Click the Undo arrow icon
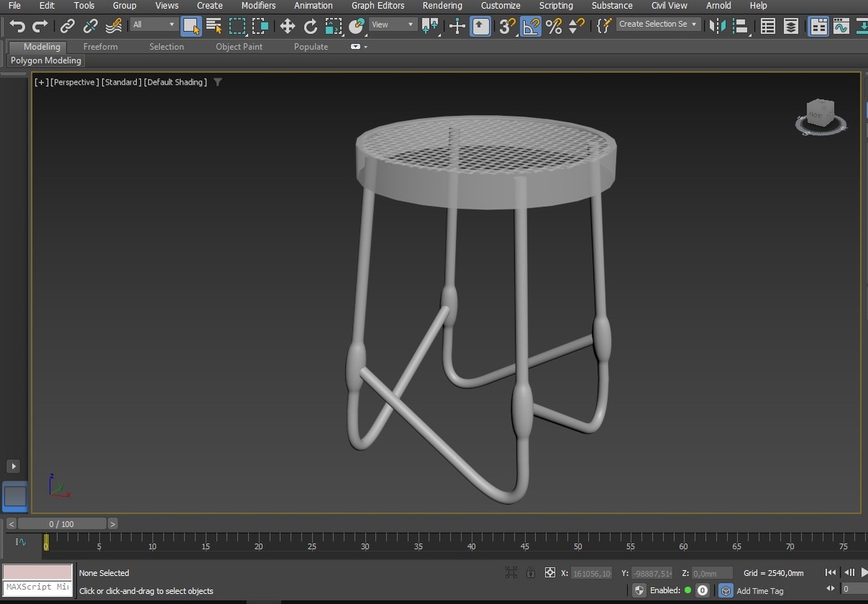 17,26
